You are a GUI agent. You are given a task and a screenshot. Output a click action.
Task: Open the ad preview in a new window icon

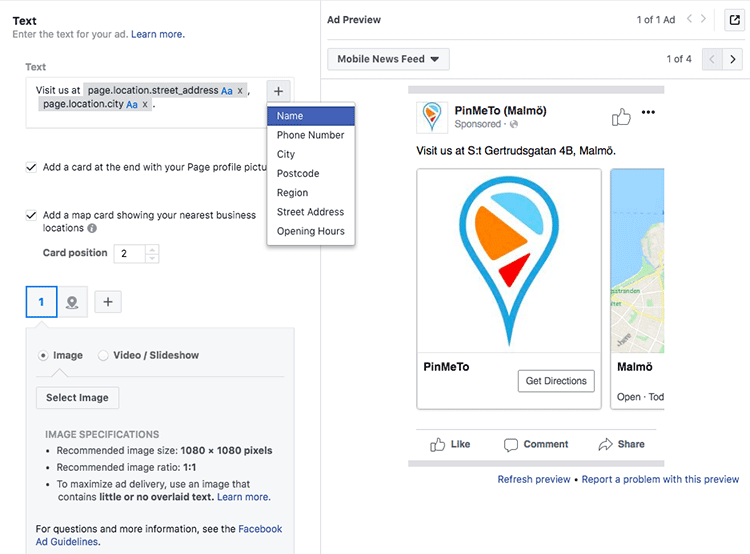click(x=734, y=20)
